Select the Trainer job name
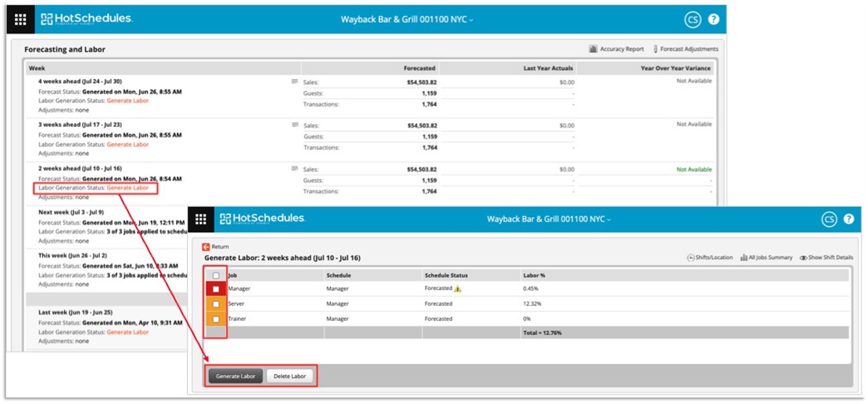The image size is (868, 404). point(237,319)
